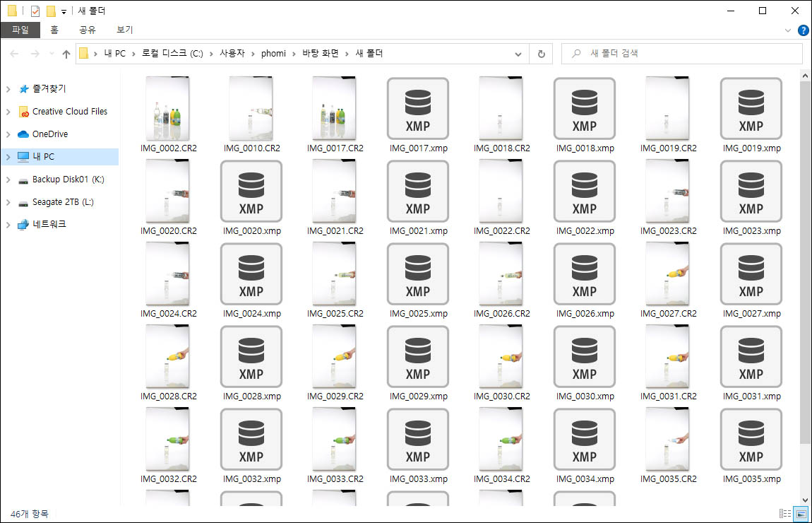Viewport: 812px width, 523px height.
Task: Navigate to 내 PC in breadcrumb
Action: coord(115,54)
